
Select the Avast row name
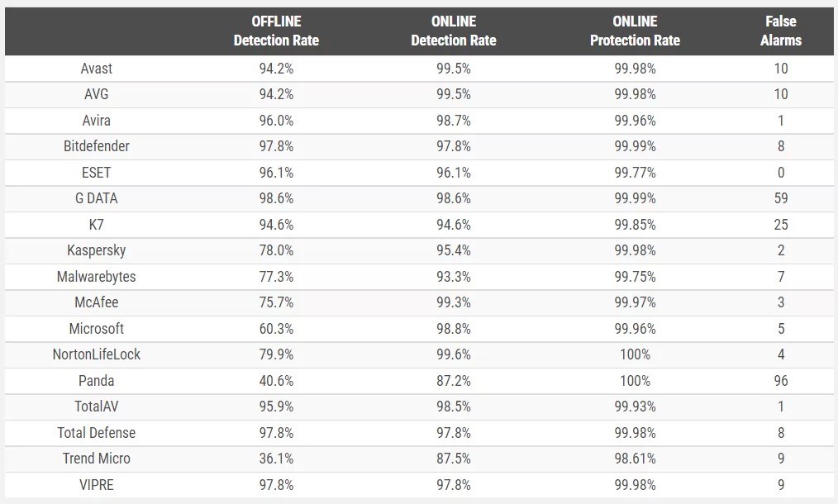click(x=96, y=69)
